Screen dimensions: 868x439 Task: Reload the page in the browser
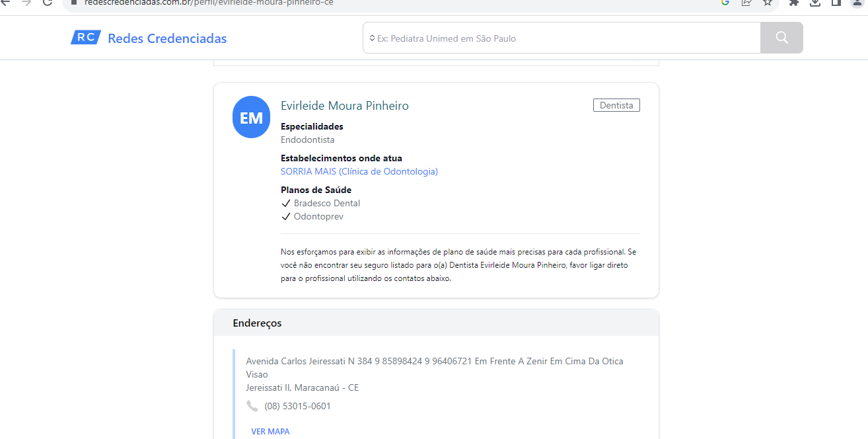pos(47,2)
